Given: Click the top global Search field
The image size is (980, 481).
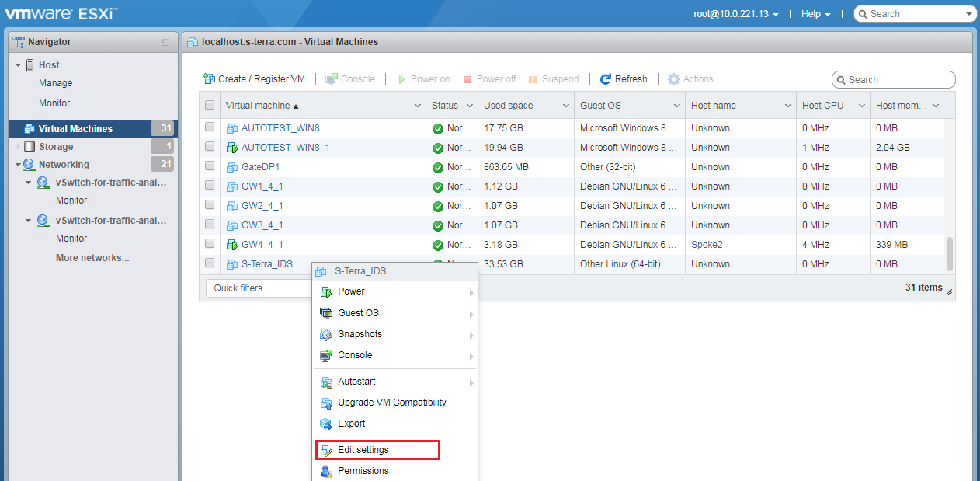Looking at the screenshot, I should pos(914,14).
